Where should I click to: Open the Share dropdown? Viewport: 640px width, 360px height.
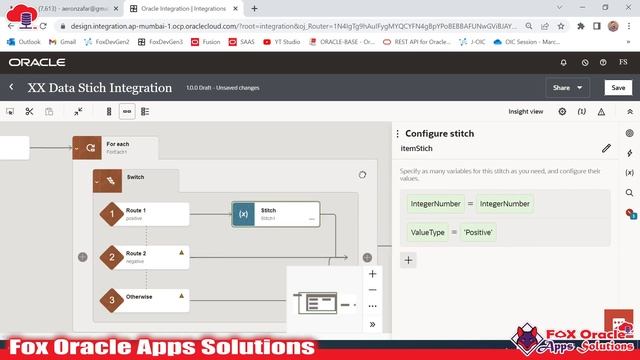click(567, 88)
